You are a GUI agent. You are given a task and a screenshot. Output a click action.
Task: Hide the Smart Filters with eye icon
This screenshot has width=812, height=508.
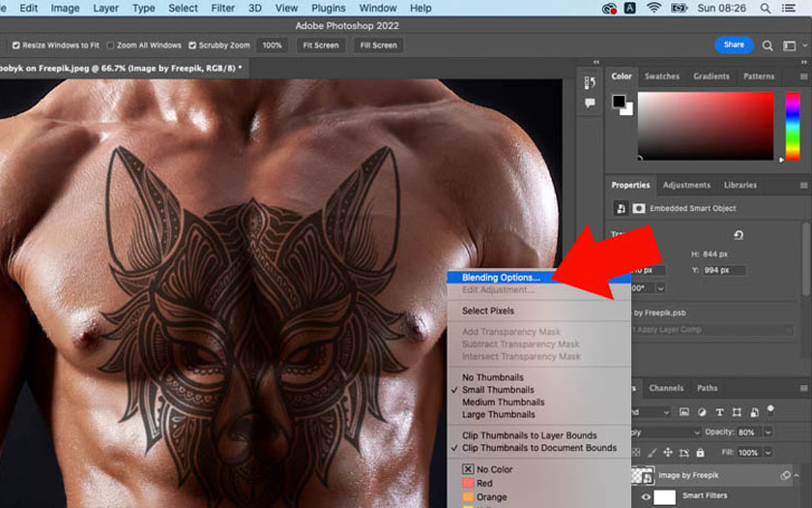click(x=647, y=496)
